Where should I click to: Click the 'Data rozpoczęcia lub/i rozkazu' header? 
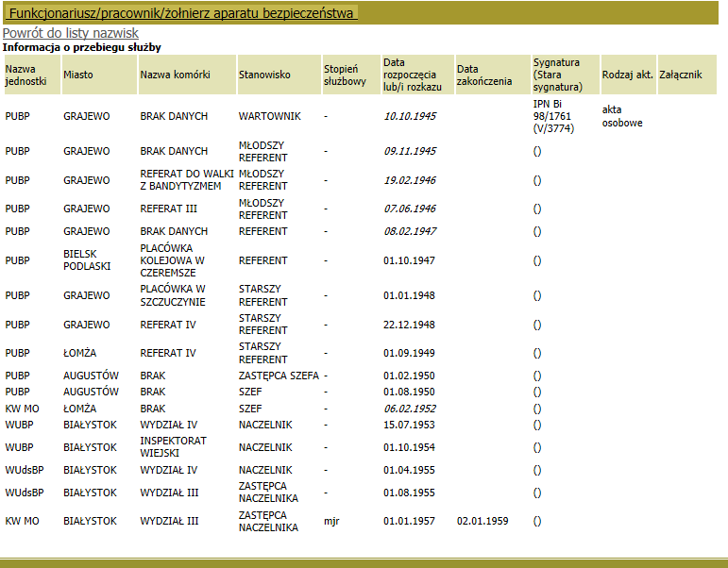tap(410, 75)
